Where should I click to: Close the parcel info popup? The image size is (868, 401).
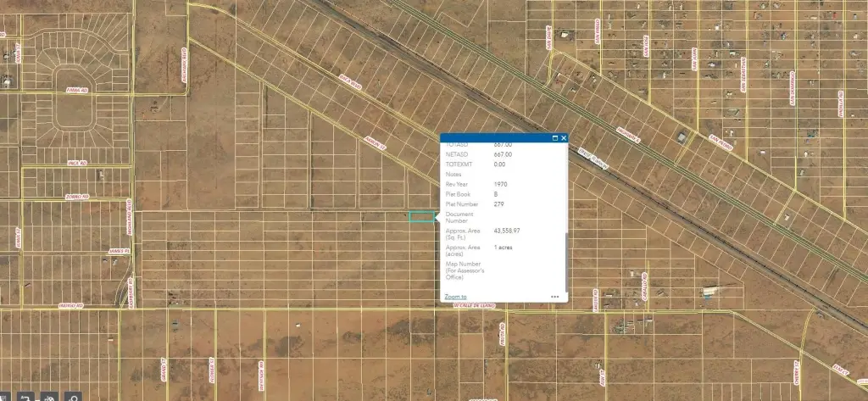coord(563,137)
